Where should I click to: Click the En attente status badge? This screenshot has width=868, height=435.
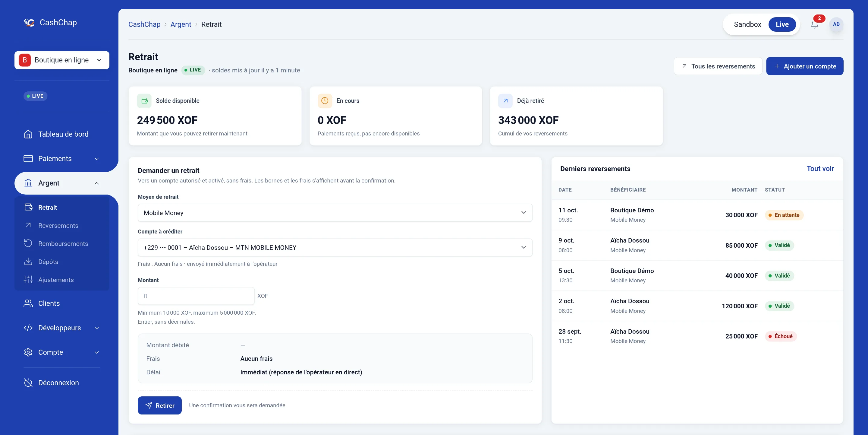784,215
